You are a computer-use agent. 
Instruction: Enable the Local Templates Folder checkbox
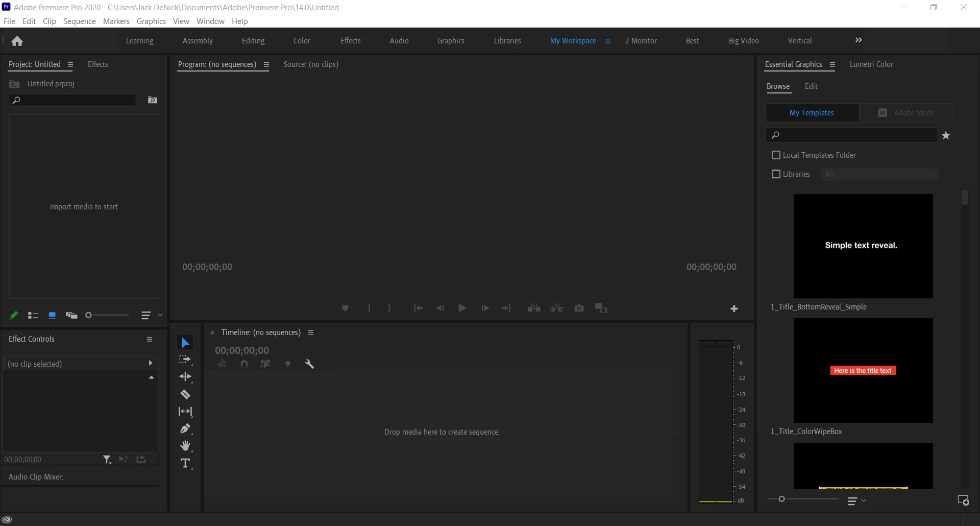[776, 155]
